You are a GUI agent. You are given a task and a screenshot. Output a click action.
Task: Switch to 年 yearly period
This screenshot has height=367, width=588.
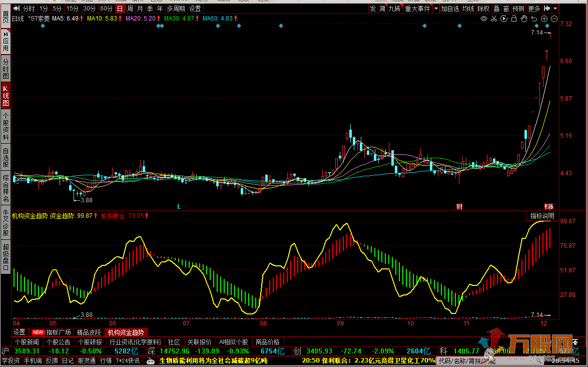click(x=160, y=8)
